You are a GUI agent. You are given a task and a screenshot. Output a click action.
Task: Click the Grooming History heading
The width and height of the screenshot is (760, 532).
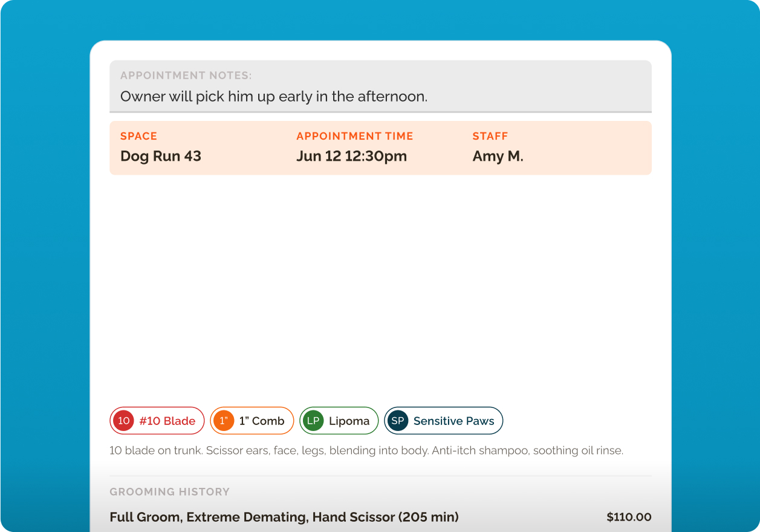(x=170, y=491)
